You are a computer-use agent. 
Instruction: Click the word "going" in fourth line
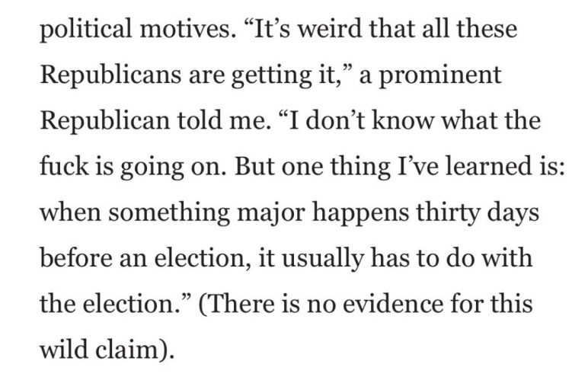click(x=152, y=168)
